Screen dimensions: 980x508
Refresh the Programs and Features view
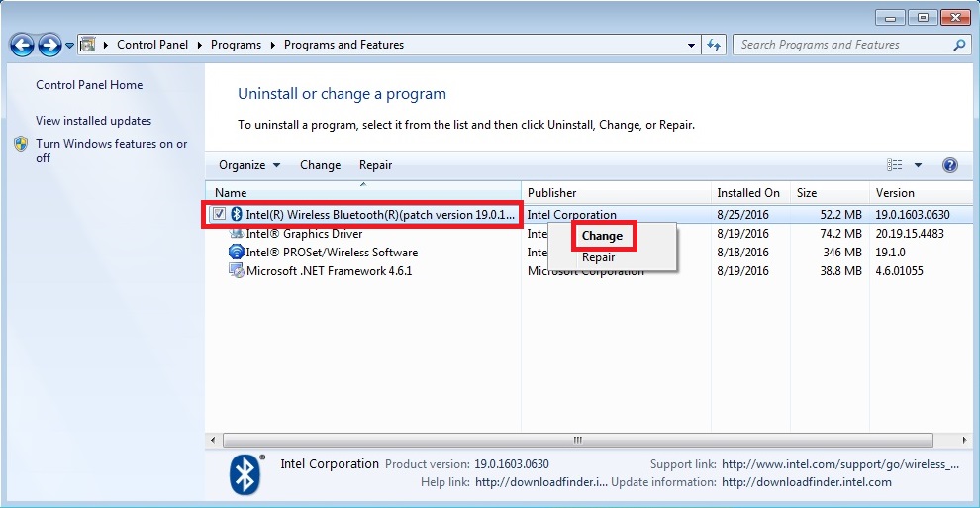point(713,45)
